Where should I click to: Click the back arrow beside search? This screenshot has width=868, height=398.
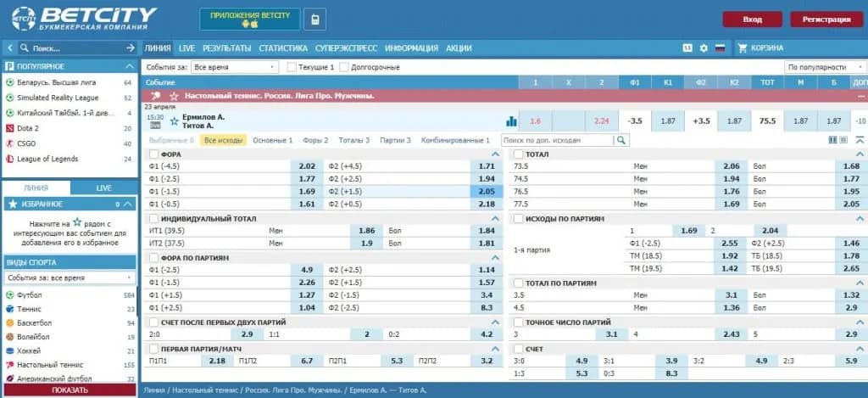10,48
